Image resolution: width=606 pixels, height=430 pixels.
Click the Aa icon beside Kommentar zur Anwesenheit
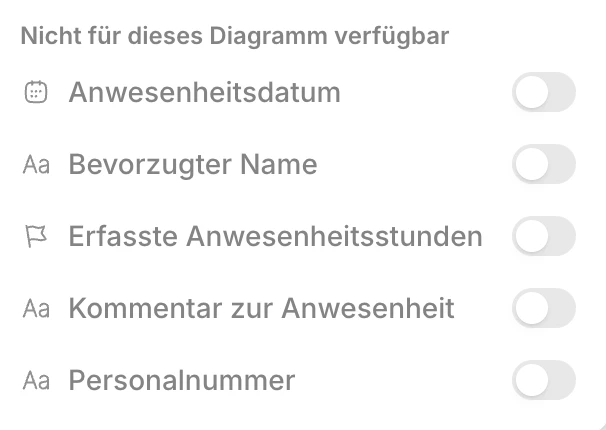(36, 309)
